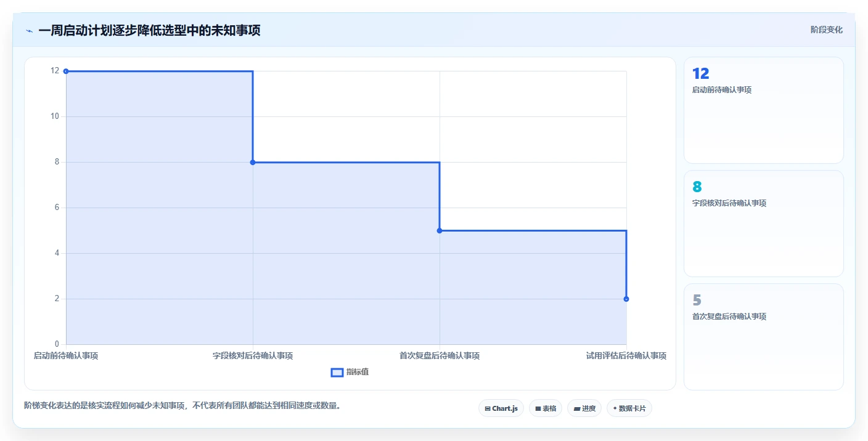Toggle the 指标值 legend item
Viewport: 868px width, 441px height.
pyautogui.click(x=350, y=372)
